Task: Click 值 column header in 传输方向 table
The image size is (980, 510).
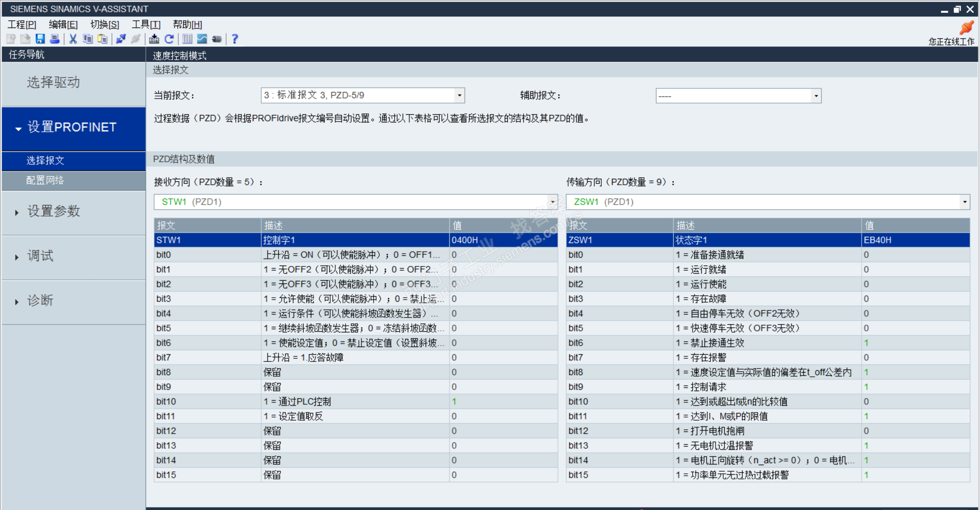Action: coord(916,226)
